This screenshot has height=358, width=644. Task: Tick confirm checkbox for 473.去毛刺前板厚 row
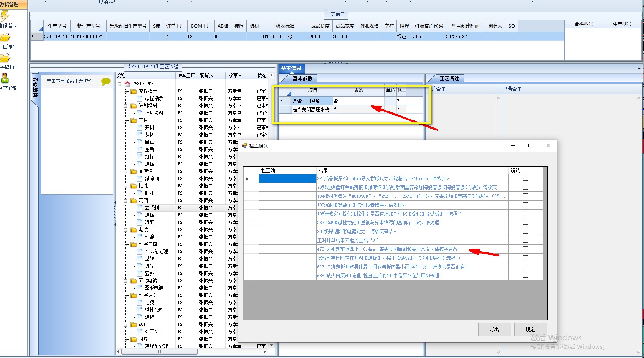tap(525, 249)
